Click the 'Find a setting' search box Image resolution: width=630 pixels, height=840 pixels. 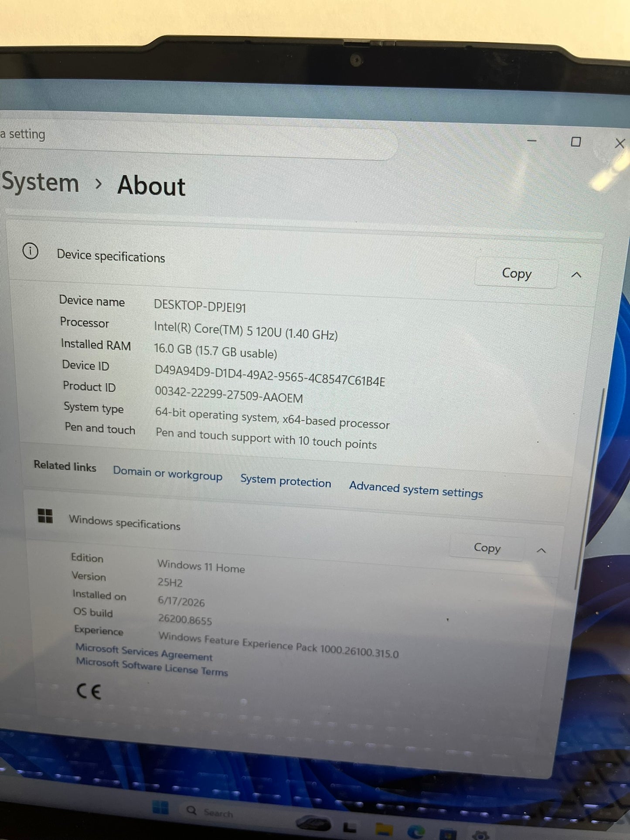coord(198,140)
